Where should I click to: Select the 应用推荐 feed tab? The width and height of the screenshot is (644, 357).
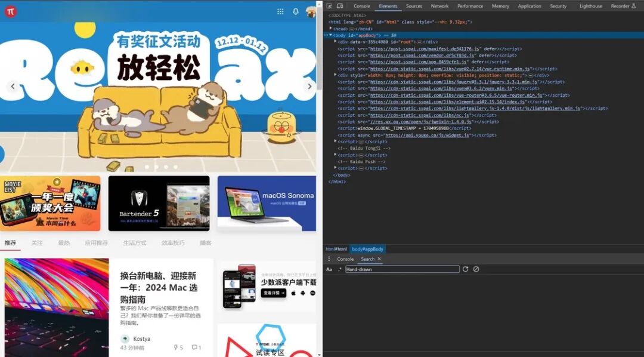pos(96,243)
